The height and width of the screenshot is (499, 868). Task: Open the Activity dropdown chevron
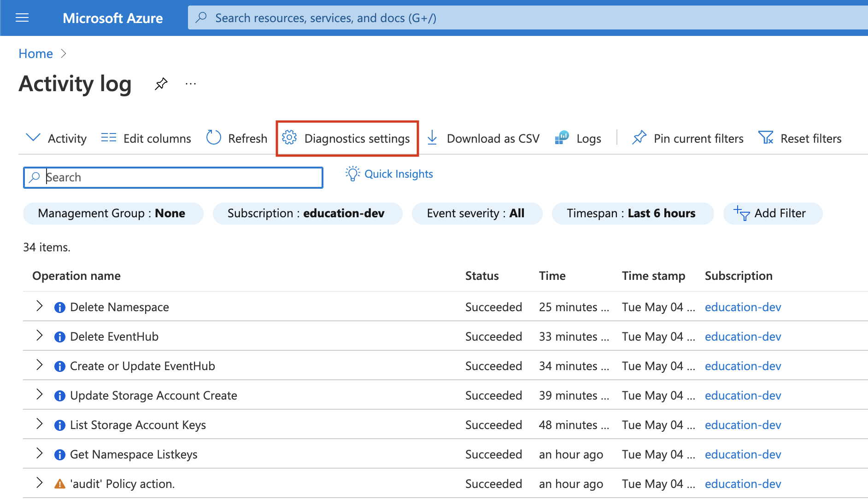(33, 138)
